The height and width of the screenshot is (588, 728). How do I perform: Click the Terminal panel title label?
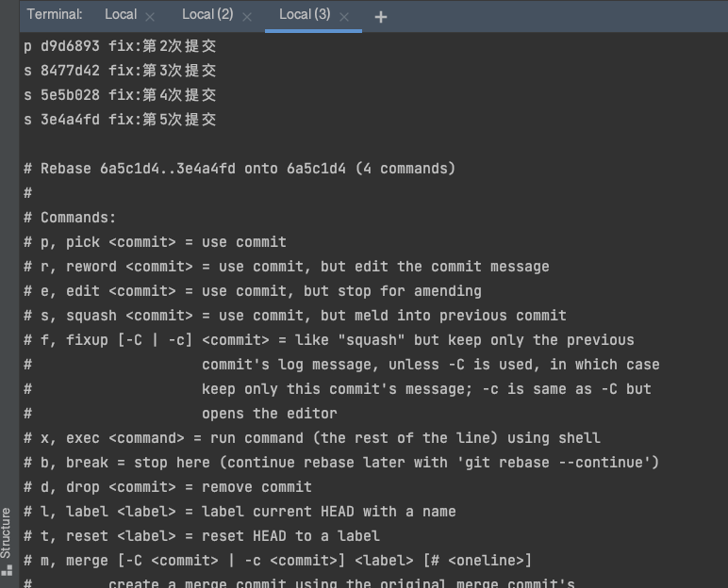click(x=55, y=14)
